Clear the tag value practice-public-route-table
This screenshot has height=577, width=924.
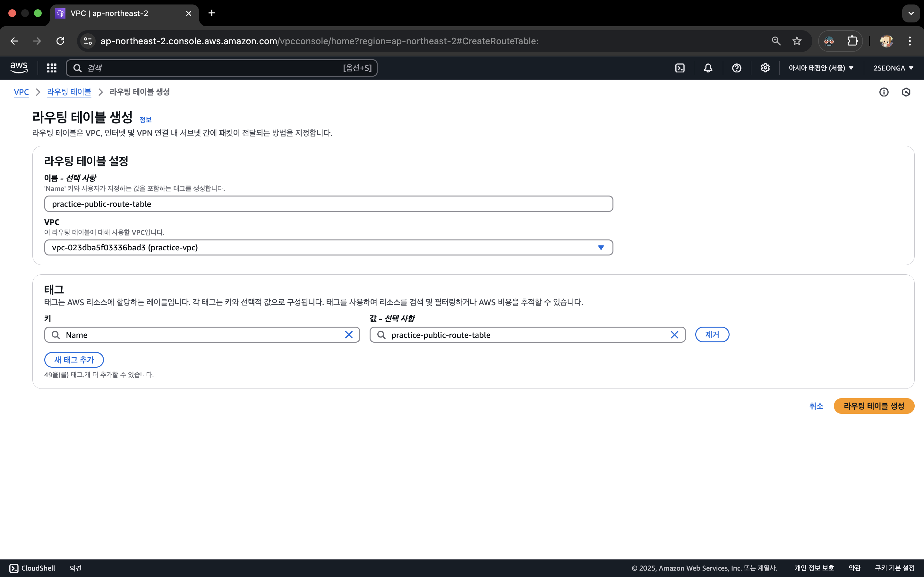point(674,335)
